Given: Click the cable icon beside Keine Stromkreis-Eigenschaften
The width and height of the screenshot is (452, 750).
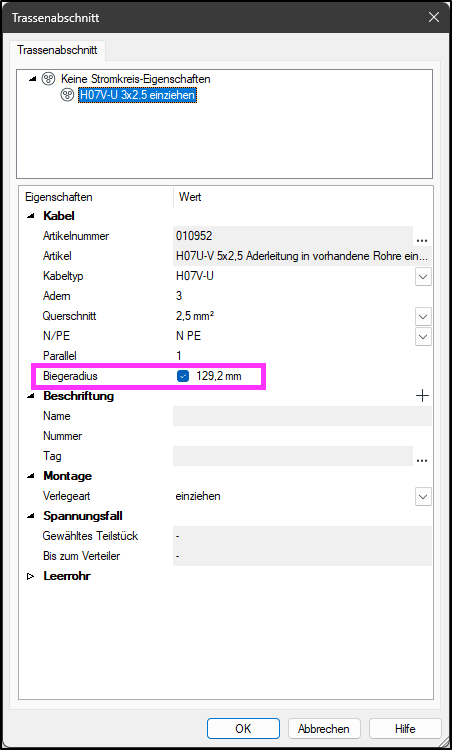Looking at the screenshot, I should pyautogui.click(x=48, y=78).
